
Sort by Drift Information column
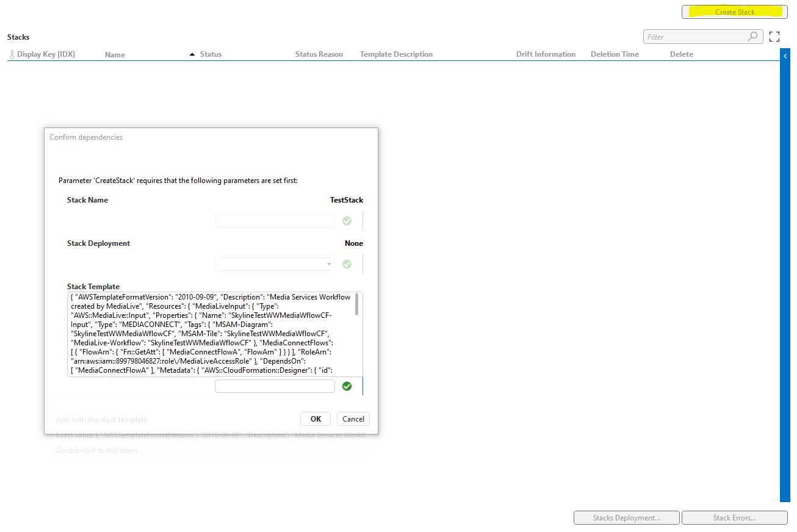click(x=546, y=54)
